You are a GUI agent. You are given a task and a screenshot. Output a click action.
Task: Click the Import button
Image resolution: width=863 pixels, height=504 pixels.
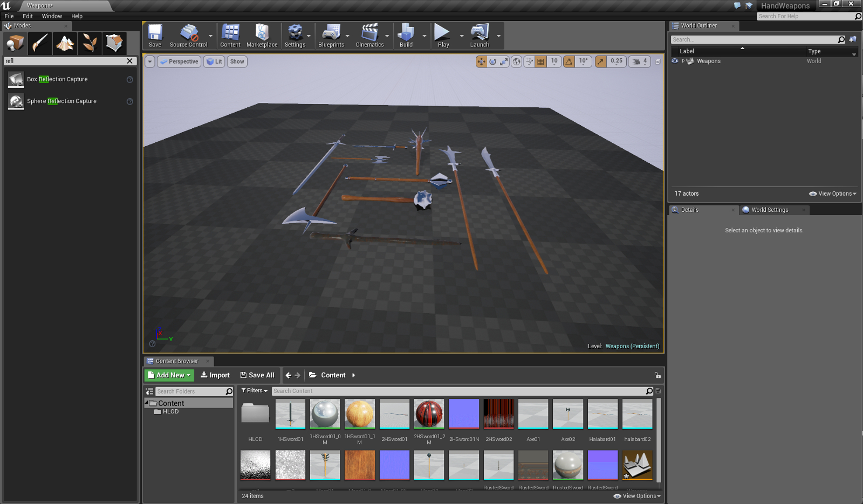click(215, 375)
